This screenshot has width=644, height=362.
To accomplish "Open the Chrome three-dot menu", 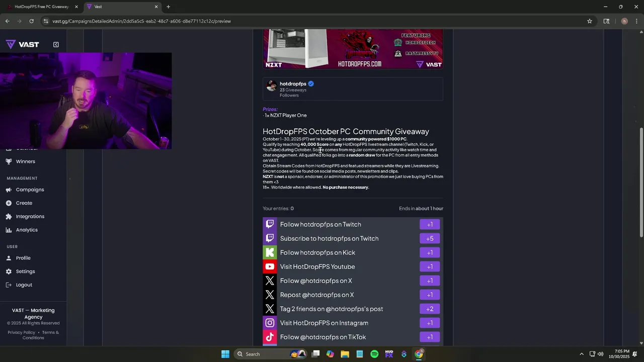I will pyautogui.click(x=636, y=21).
